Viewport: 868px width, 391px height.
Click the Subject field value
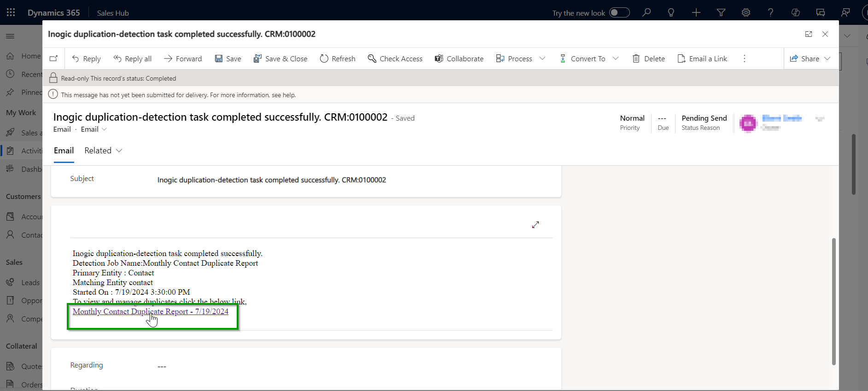pos(272,180)
